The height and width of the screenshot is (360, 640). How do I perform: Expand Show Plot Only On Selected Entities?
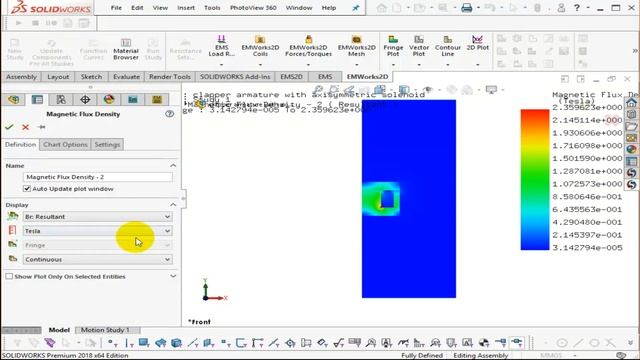[x=173, y=276]
